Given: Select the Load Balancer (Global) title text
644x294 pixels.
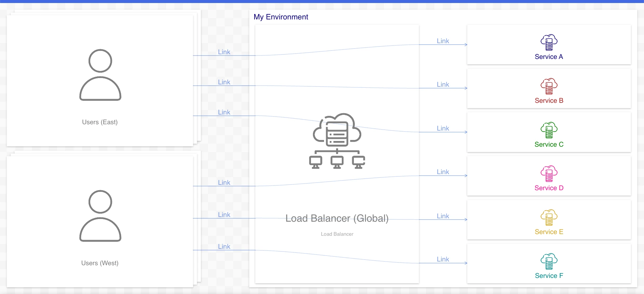Looking at the screenshot, I should tap(337, 218).
